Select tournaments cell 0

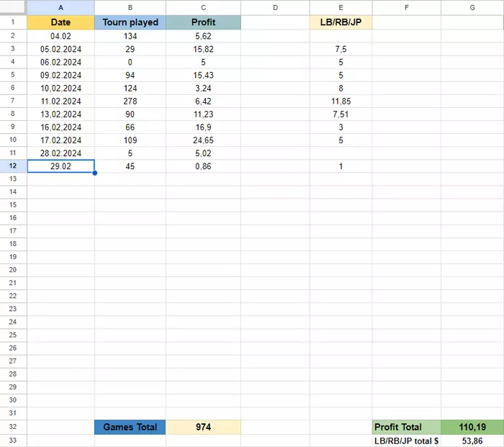click(130, 62)
